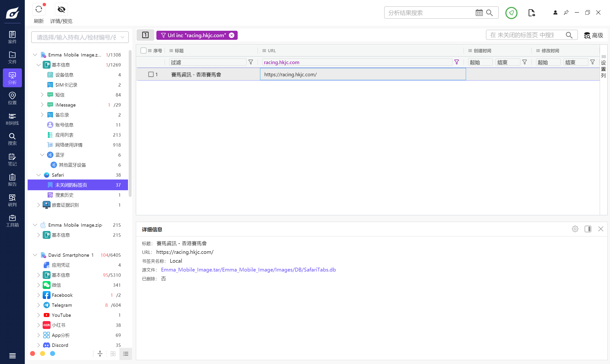Open the Toolbox (工具箱) sidebar icon

tap(12, 220)
